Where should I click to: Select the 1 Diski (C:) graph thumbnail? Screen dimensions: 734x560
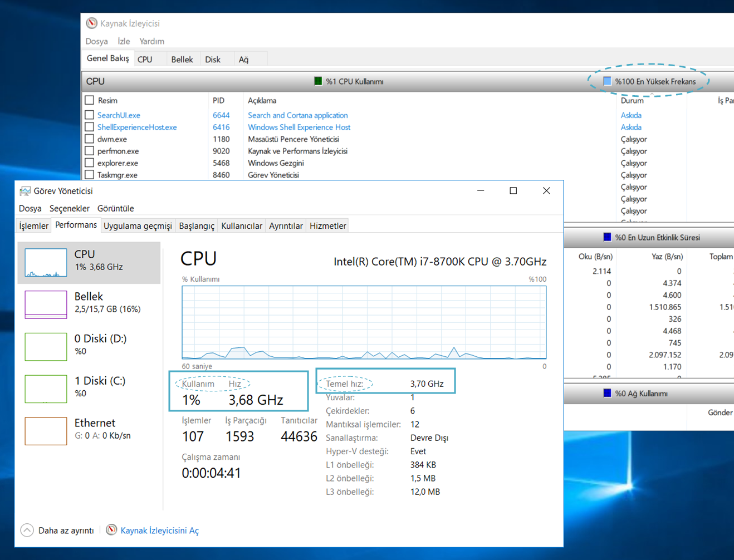(46, 389)
